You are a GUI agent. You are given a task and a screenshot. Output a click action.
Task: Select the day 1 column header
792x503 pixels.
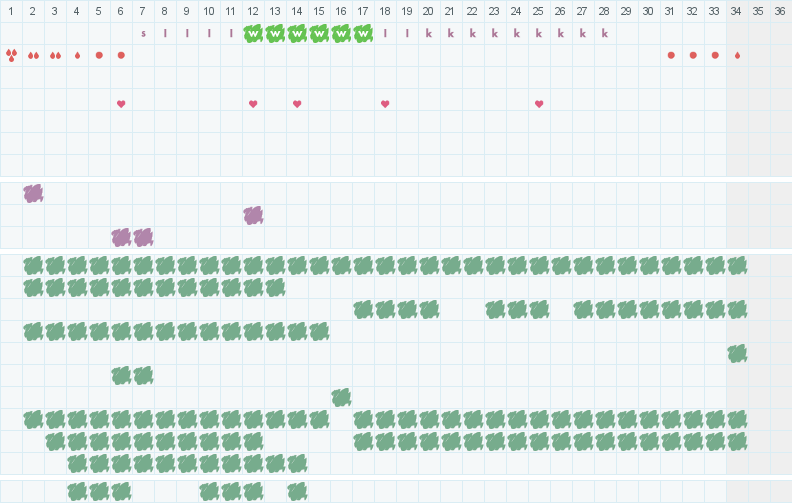(11, 11)
